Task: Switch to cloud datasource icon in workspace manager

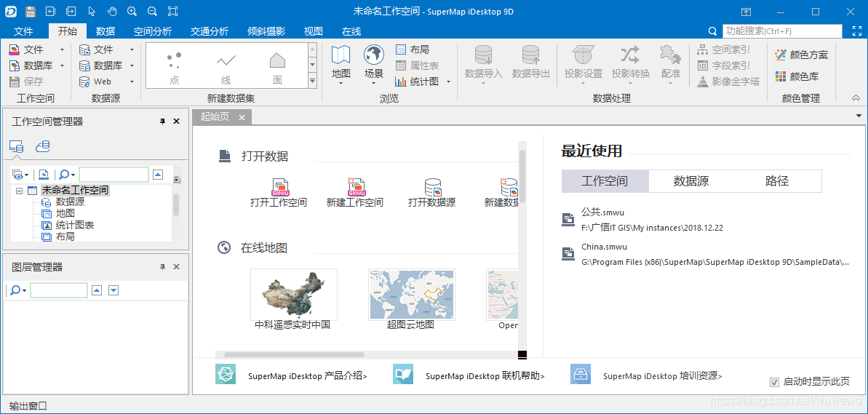Action: (x=43, y=146)
